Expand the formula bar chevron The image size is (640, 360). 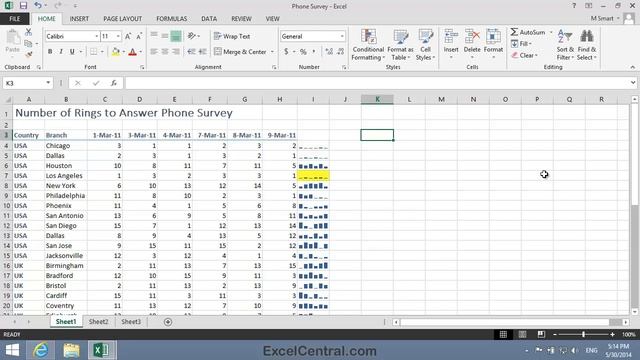[633, 83]
